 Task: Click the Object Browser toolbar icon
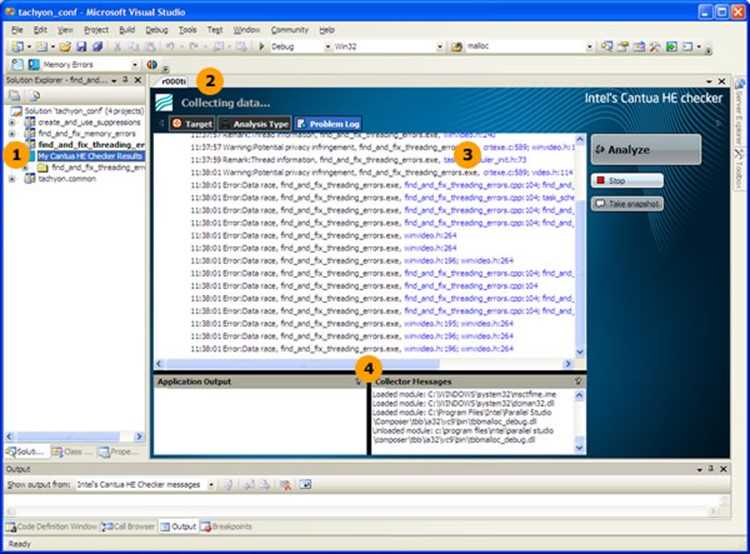(639, 46)
